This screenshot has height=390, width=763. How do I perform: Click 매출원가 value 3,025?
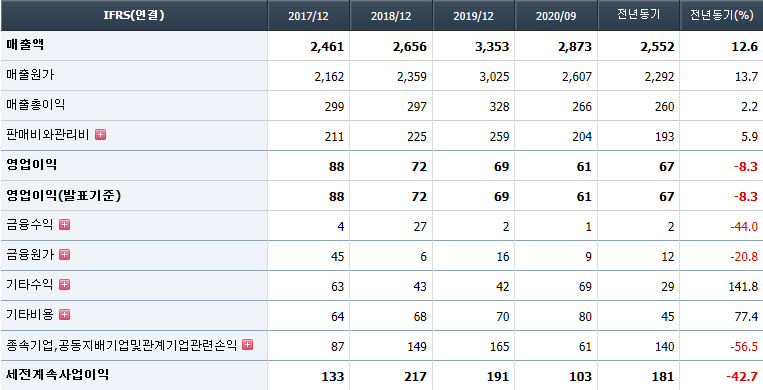pos(494,77)
